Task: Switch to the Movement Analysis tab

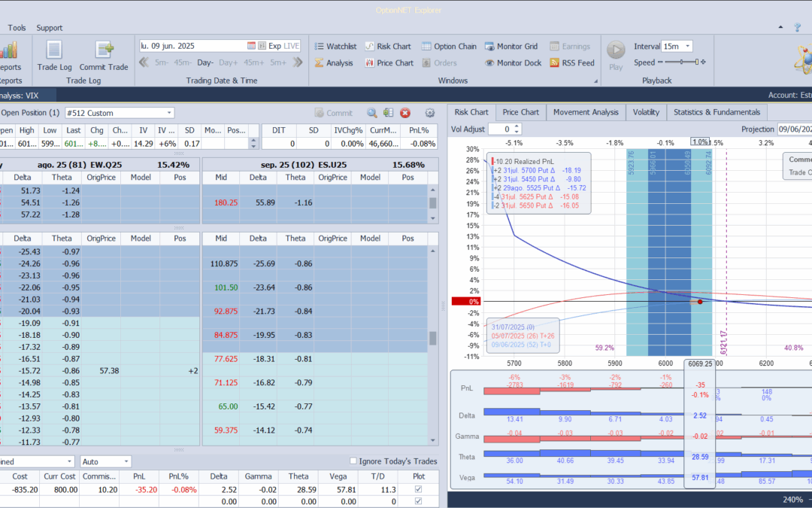Action: click(585, 112)
